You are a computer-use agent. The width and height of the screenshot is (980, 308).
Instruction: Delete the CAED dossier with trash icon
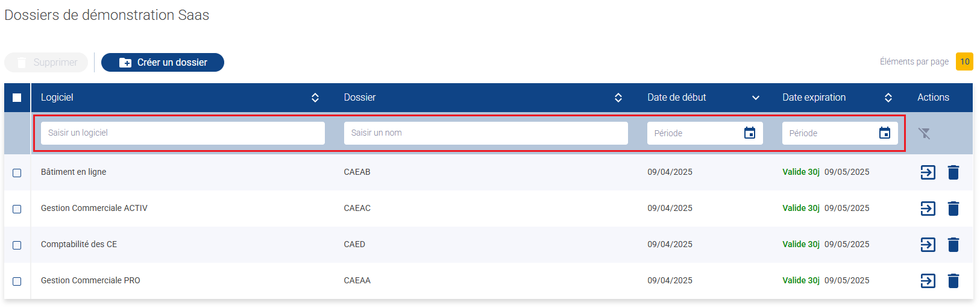pos(953,245)
